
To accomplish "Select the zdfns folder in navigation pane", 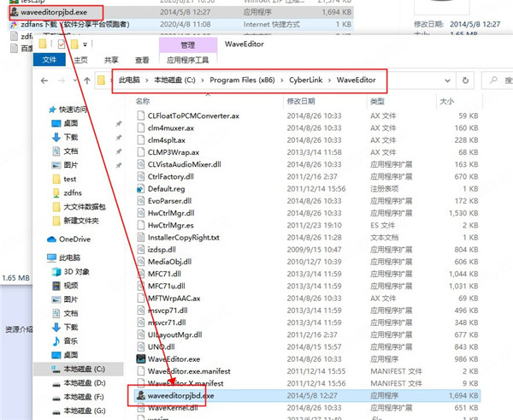I will point(73,192).
